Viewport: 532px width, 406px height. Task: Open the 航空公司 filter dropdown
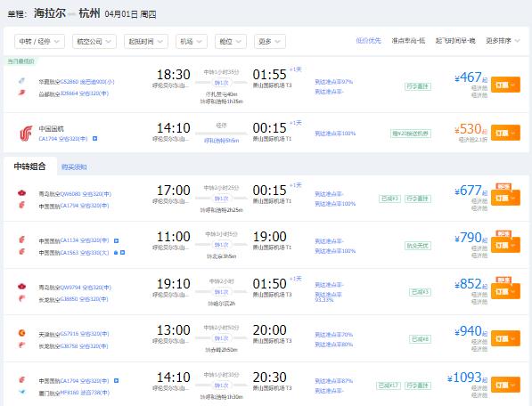point(94,41)
